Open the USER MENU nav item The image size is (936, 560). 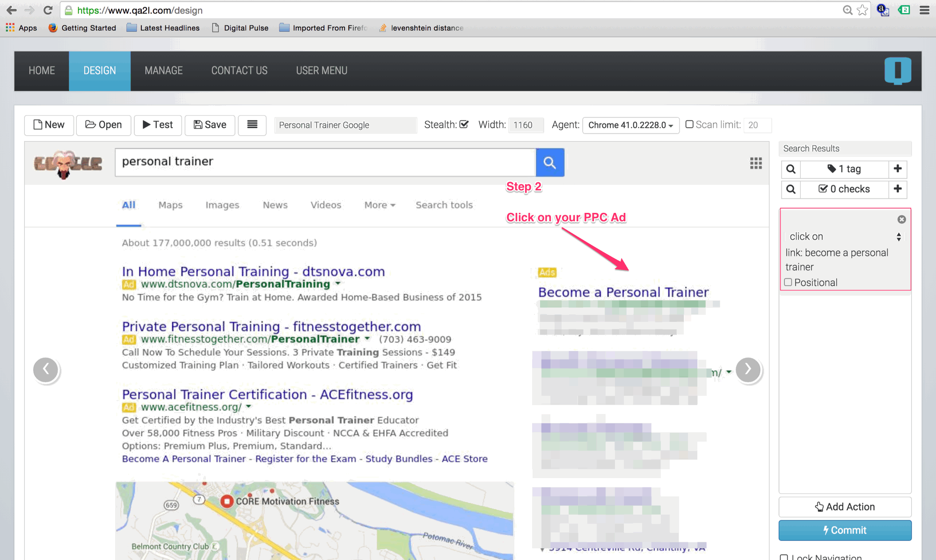pyautogui.click(x=322, y=71)
